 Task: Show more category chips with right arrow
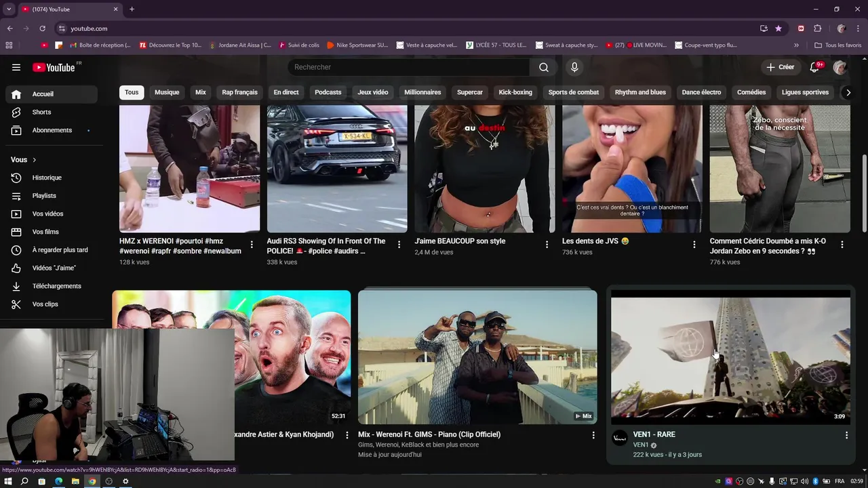pos(847,92)
